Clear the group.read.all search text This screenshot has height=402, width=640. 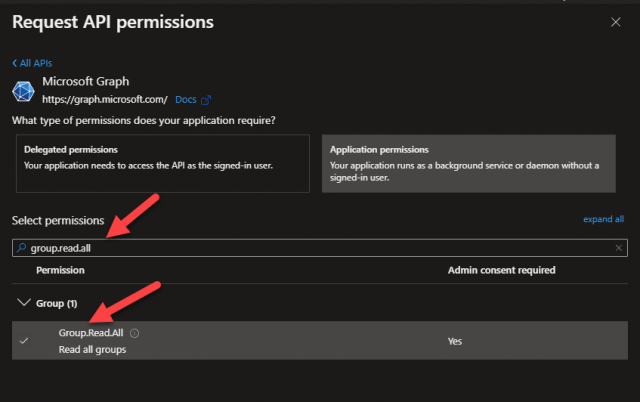coord(618,248)
